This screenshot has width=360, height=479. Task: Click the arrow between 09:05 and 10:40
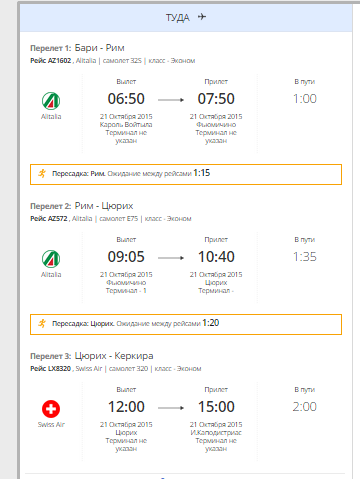[x=171, y=258]
